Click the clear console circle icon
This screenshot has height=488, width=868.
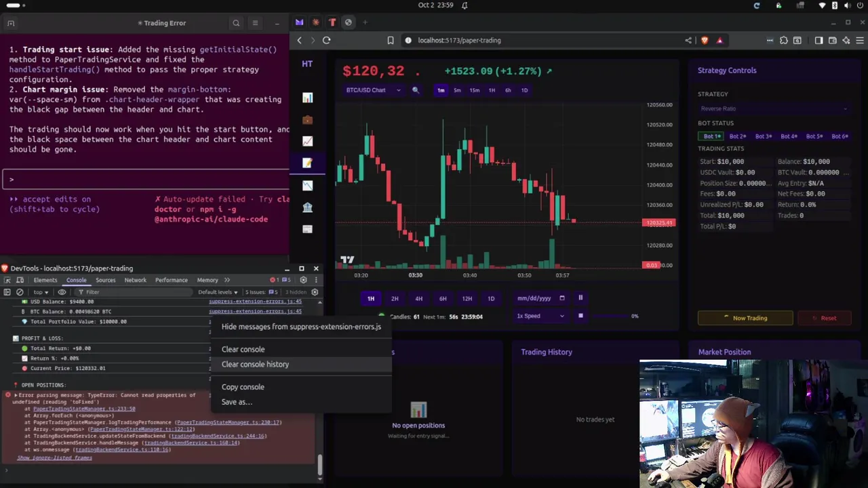click(x=20, y=292)
